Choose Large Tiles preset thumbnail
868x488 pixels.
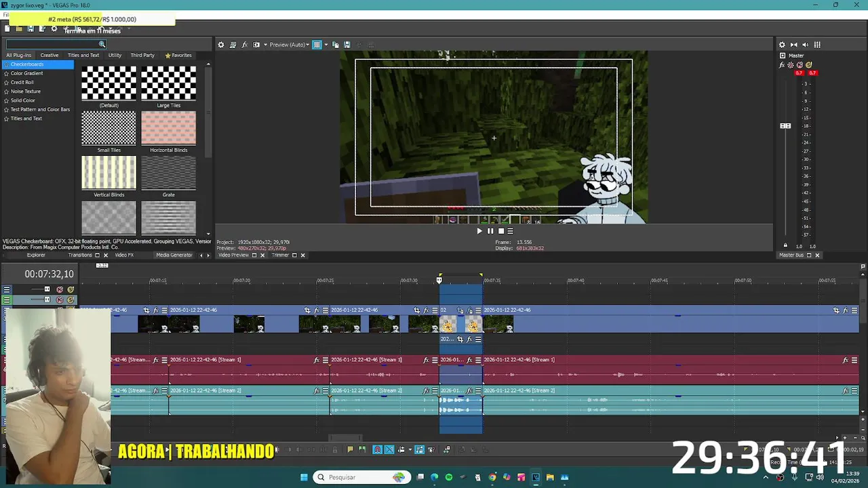click(169, 83)
